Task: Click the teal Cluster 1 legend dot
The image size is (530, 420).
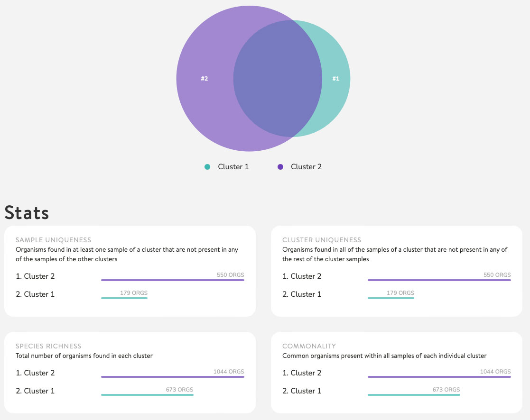Action: (x=207, y=167)
